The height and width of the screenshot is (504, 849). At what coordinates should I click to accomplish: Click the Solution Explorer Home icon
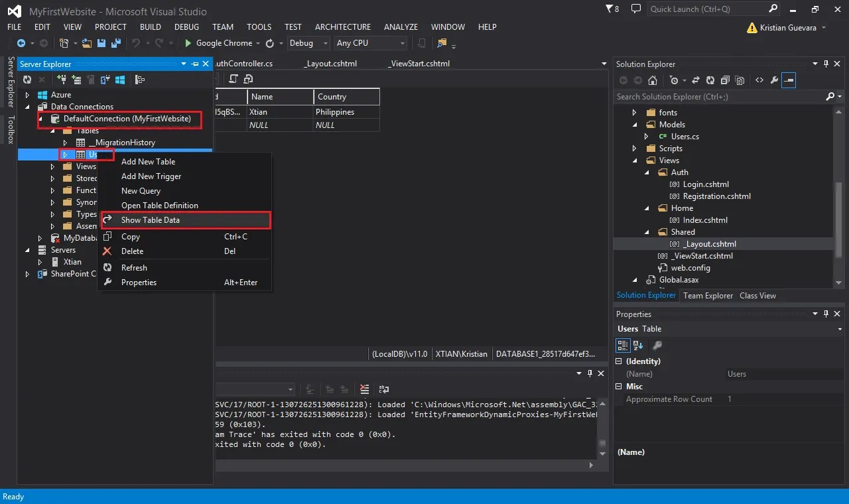(653, 80)
